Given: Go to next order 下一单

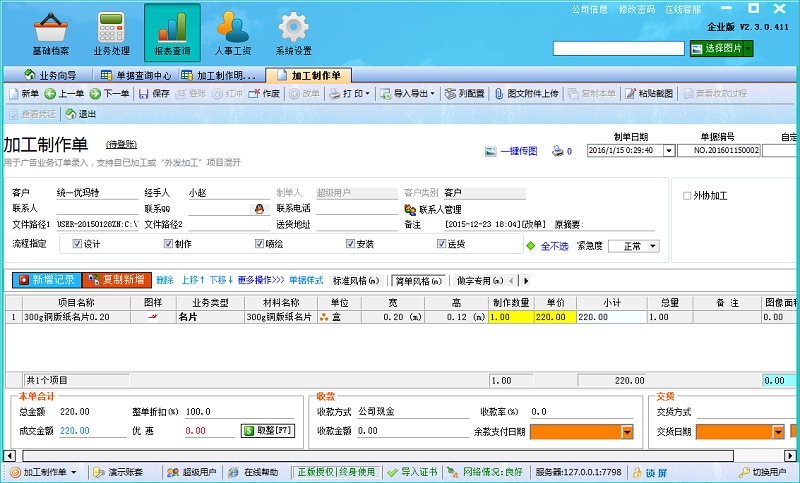Looking at the screenshot, I should click(x=109, y=94).
